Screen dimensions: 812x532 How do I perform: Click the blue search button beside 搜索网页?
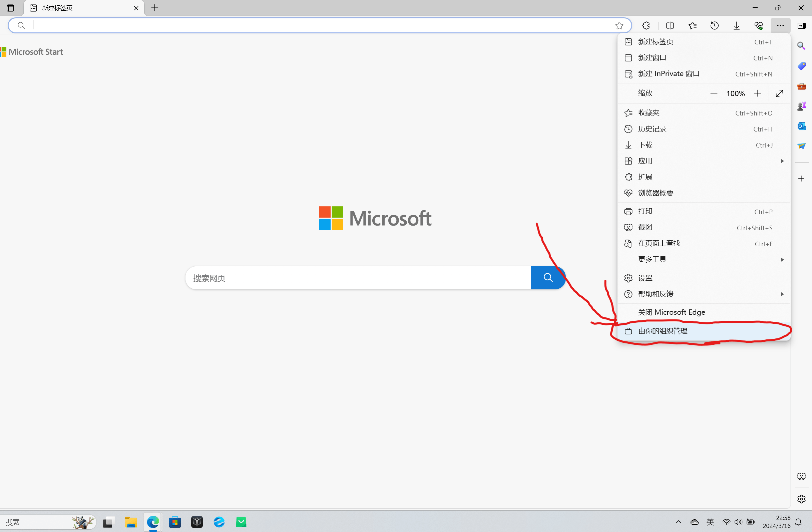tap(548, 278)
